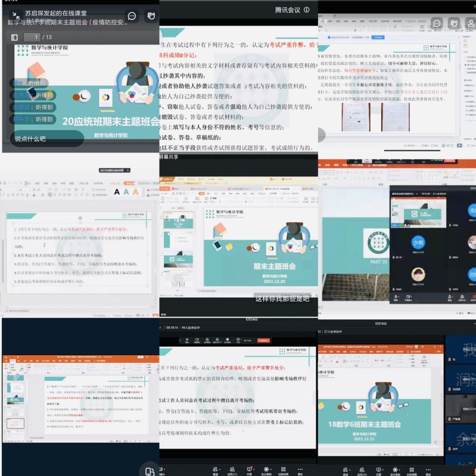The width and height of the screenshot is (476, 476).
Task: Pick the orange letter A text style
Action: tap(136, 191)
